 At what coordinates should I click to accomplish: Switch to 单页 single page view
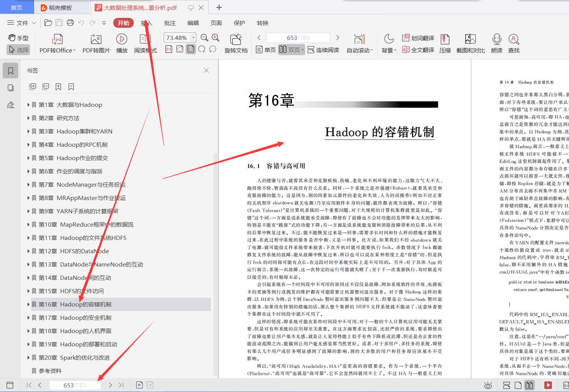point(266,50)
